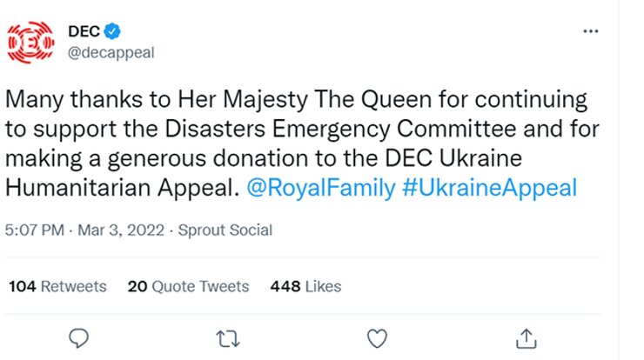The width and height of the screenshot is (644, 360).
Task: Open the three-dot more options menu
Action: 591,31
